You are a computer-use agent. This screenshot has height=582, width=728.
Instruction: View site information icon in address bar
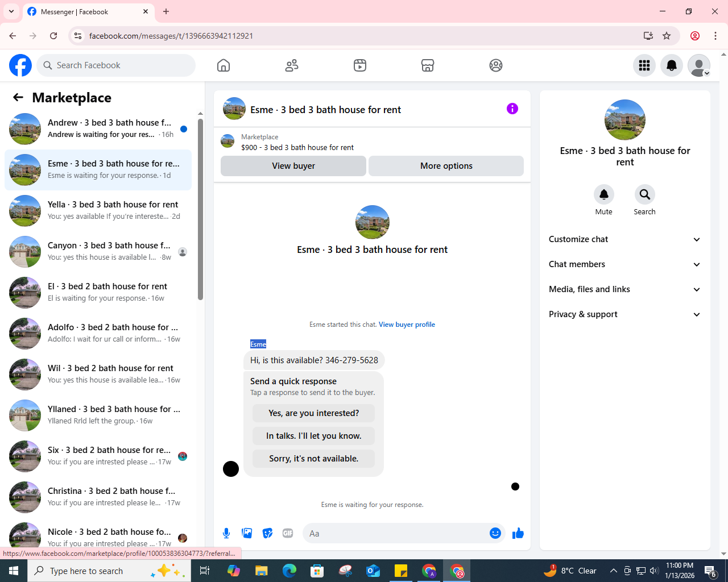pyautogui.click(x=78, y=36)
